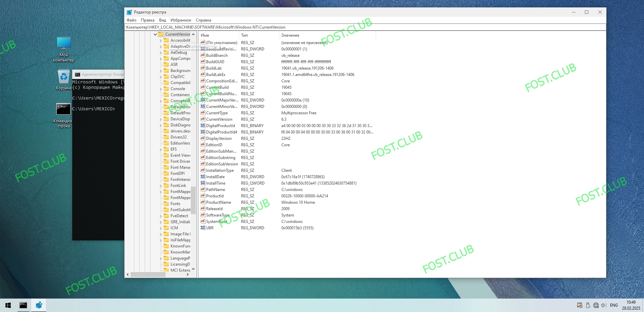Click the ICM folder icon in the tree
644x312 pixels.
click(x=166, y=228)
